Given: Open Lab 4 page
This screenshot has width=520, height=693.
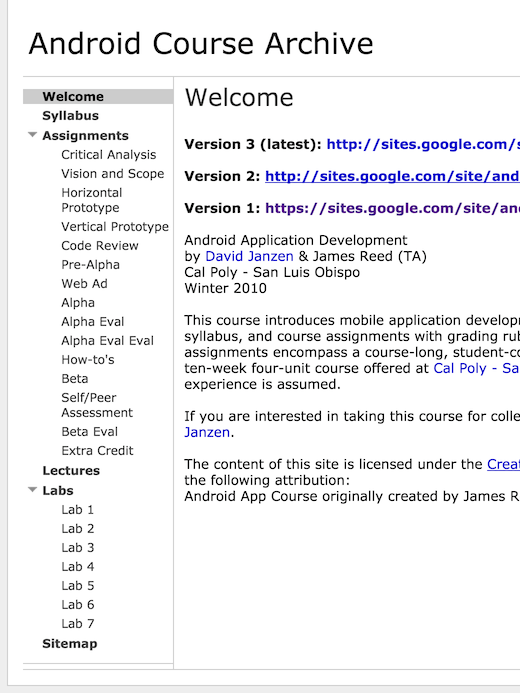Looking at the screenshot, I should tap(78, 567).
